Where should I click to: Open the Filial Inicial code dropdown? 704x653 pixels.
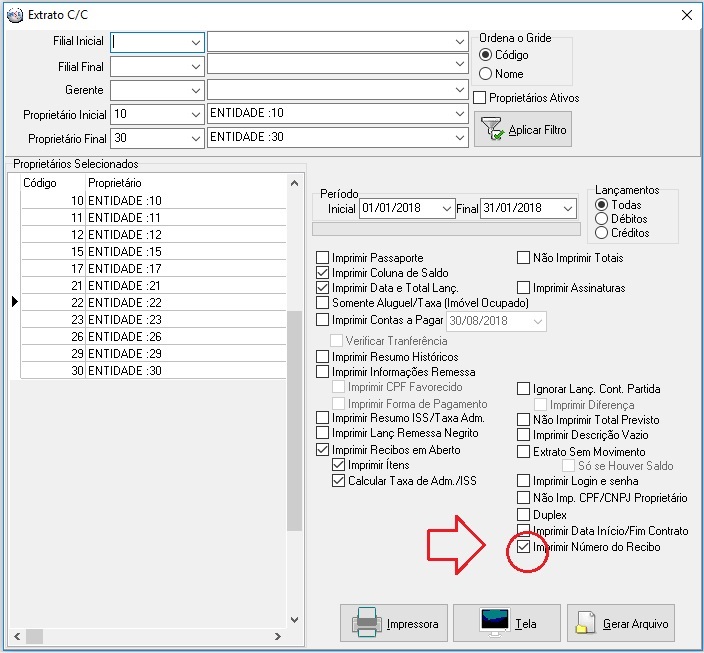click(195, 42)
